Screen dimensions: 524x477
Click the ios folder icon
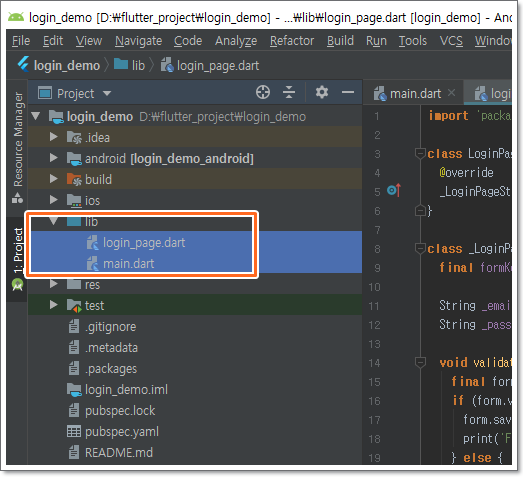pyautogui.click(x=74, y=201)
